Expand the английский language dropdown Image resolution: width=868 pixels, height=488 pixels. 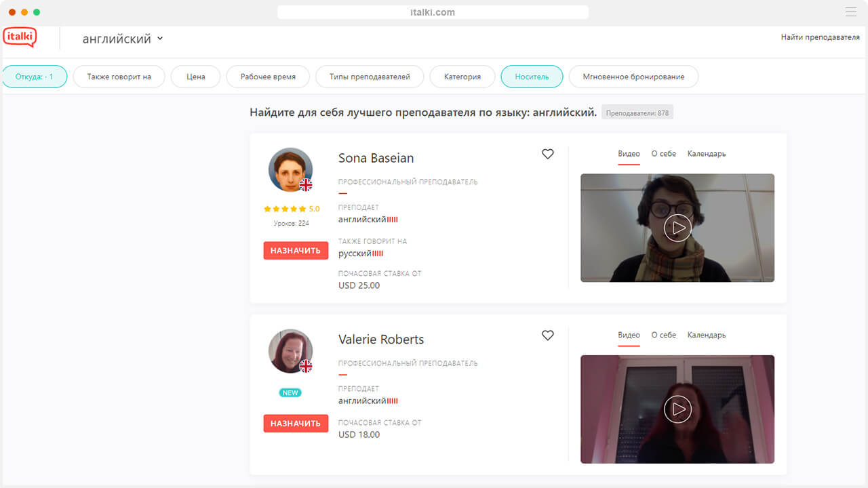[123, 39]
